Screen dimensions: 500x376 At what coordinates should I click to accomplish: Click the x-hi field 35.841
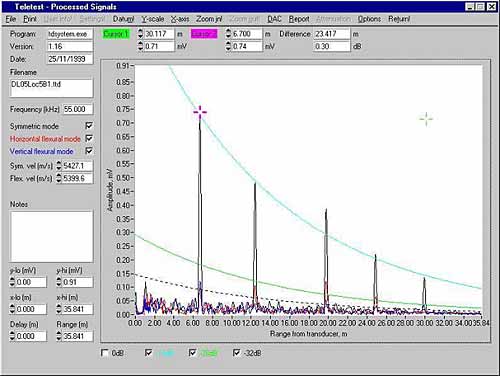coord(78,309)
